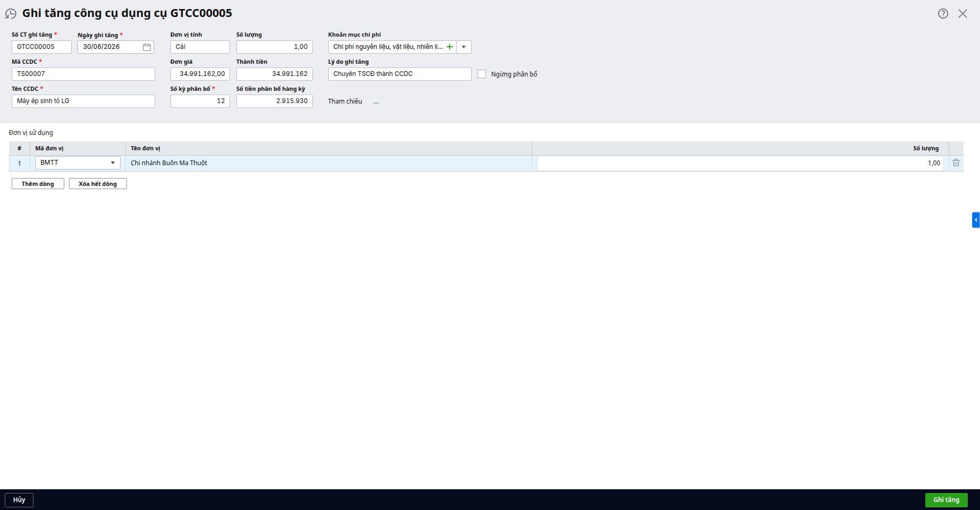The width and height of the screenshot is (980, 510).
Task: Edit the Số CT ghi tăng field
Action: tap(41, 47)
